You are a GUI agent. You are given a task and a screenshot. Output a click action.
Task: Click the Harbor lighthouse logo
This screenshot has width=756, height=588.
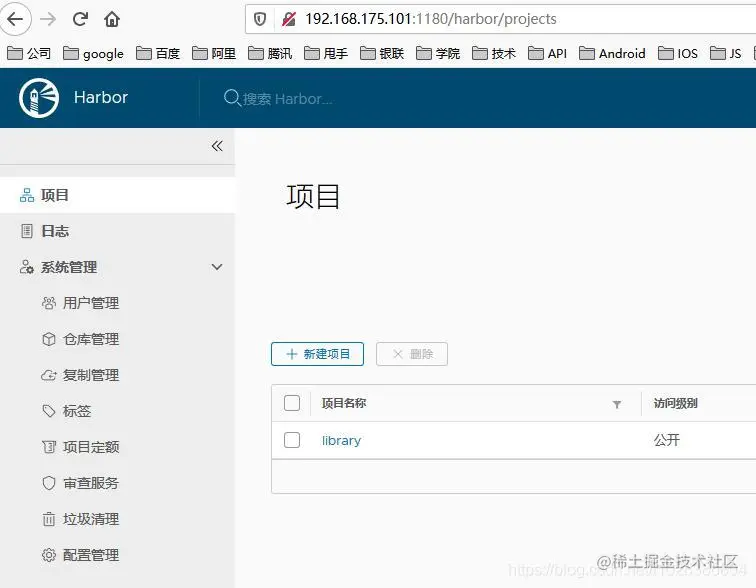(39, 98)
